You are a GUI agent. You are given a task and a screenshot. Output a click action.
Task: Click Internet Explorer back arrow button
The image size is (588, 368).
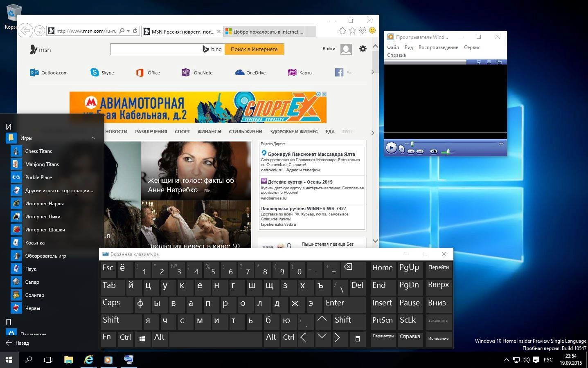click(25, 31)
